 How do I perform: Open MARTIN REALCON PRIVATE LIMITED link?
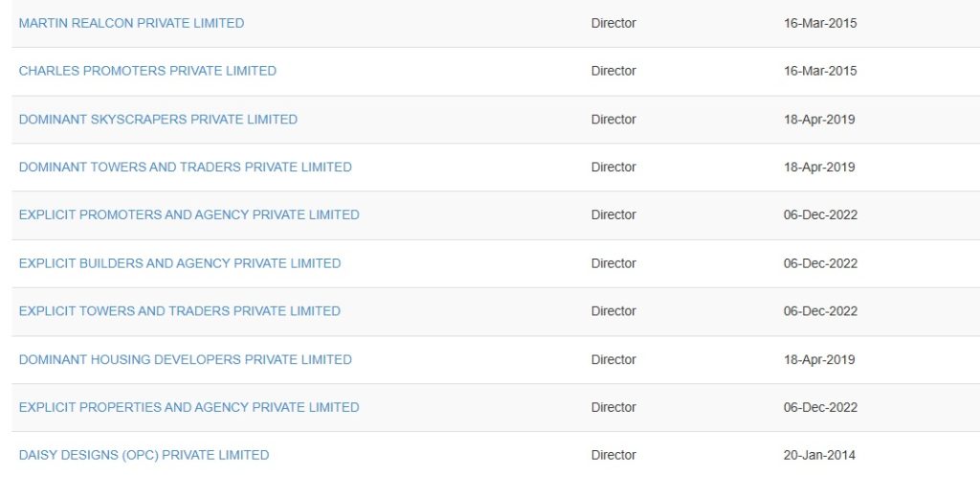pos(131,23)
